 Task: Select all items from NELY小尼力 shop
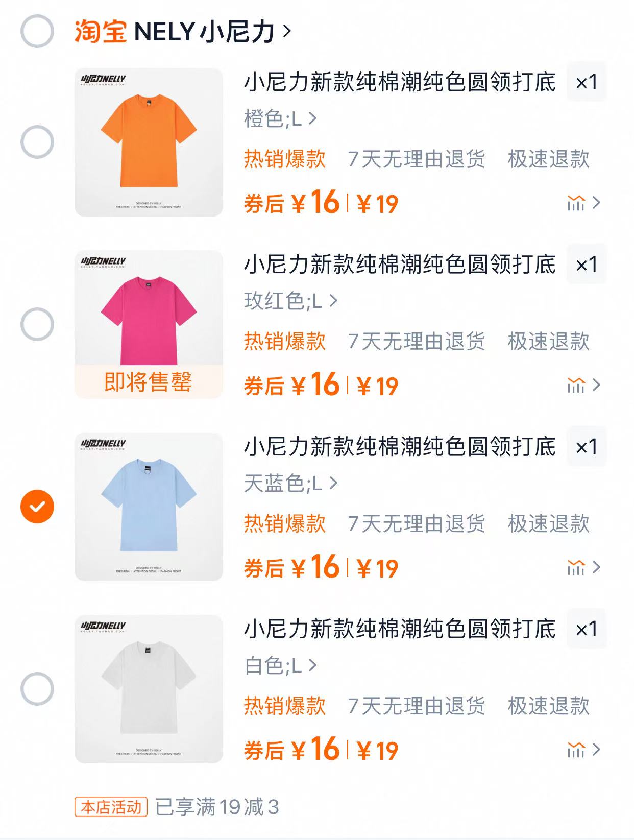click(x=37, y=32)
